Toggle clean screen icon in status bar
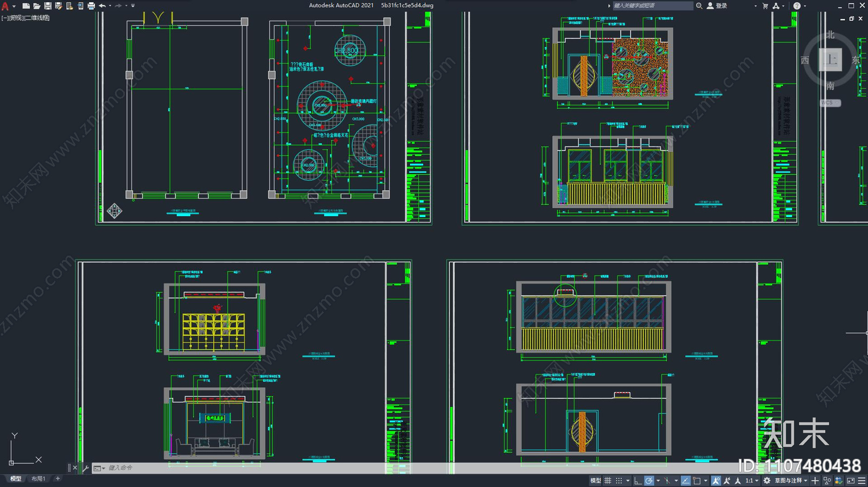The width and height of the screenshot is (868, 487). point(851,480)
